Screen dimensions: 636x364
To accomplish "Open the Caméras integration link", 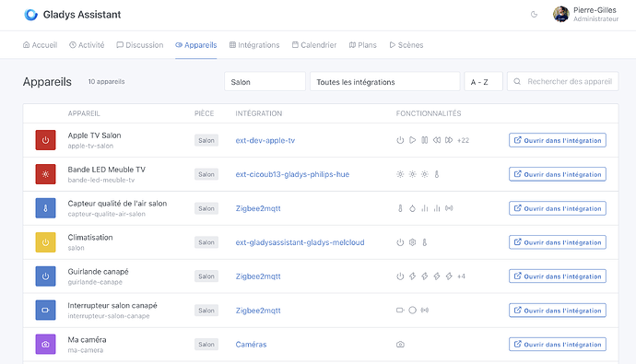I will coord(251,345).
